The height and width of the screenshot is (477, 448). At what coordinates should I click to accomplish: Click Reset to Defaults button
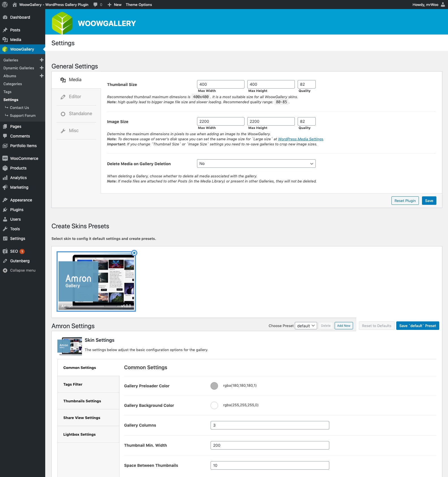376,326
